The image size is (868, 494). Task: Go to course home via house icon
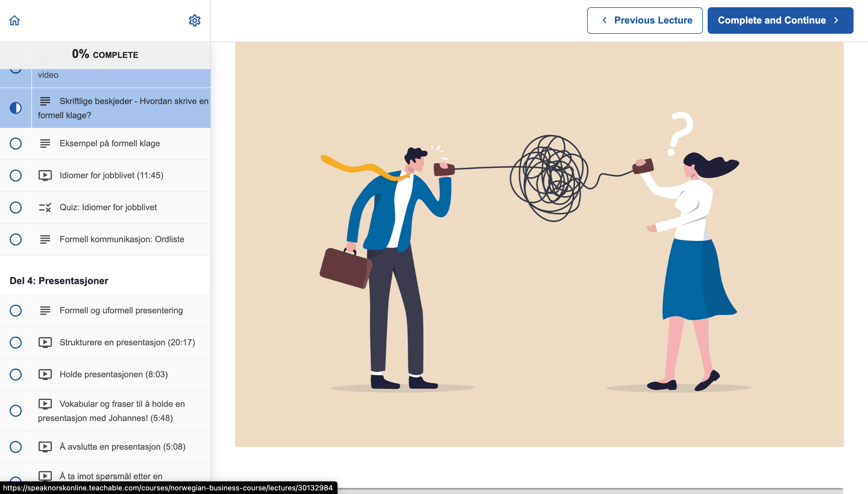pyautogui.click(x=14, y=21)
